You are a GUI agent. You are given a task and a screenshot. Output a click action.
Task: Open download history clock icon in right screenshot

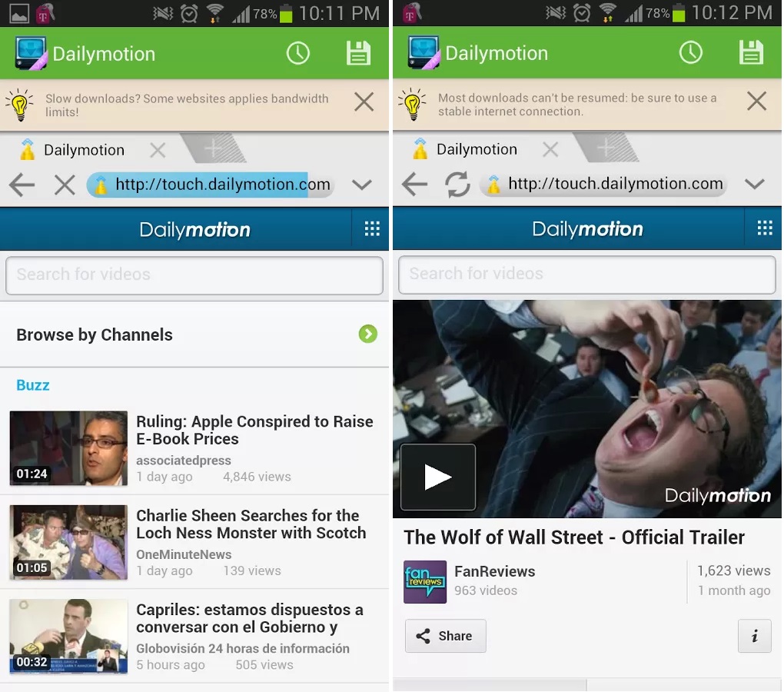click(x=690, y=52)
